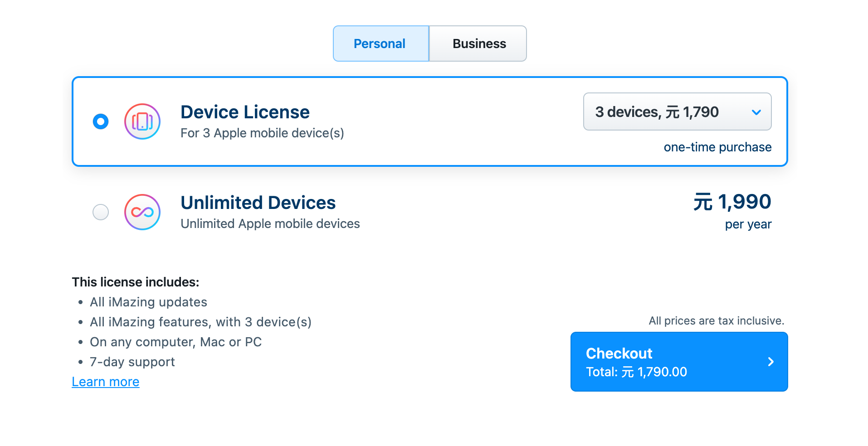Click the dropdown chevron icon for devices
The height and width of the screenshot is (446, 868).
[756, 112]
